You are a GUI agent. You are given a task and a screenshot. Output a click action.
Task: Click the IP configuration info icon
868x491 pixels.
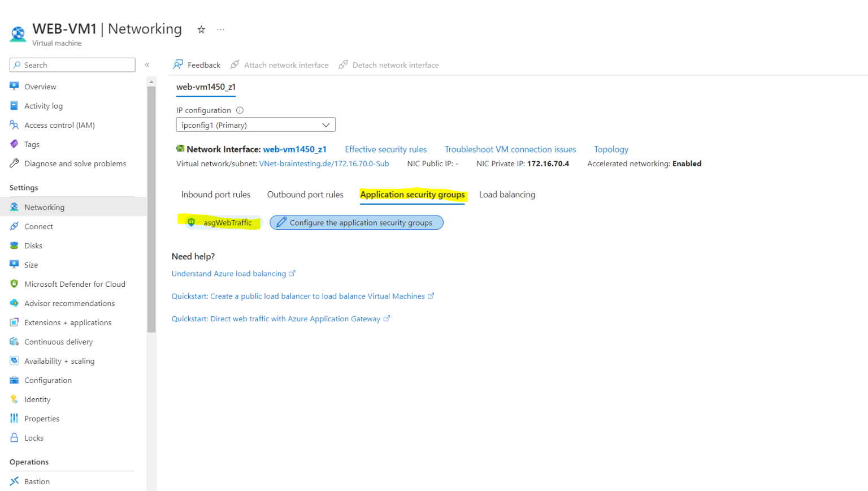click(x=240, y=110)
